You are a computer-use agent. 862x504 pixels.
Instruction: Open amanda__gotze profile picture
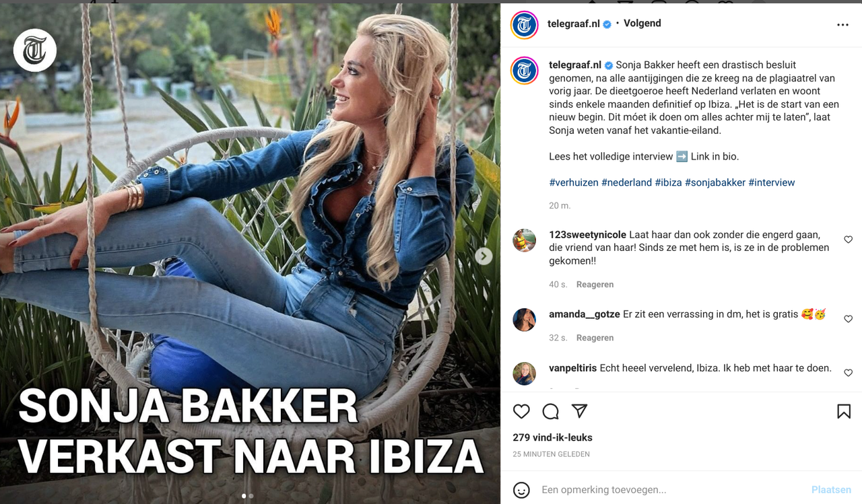pos(525,320)
